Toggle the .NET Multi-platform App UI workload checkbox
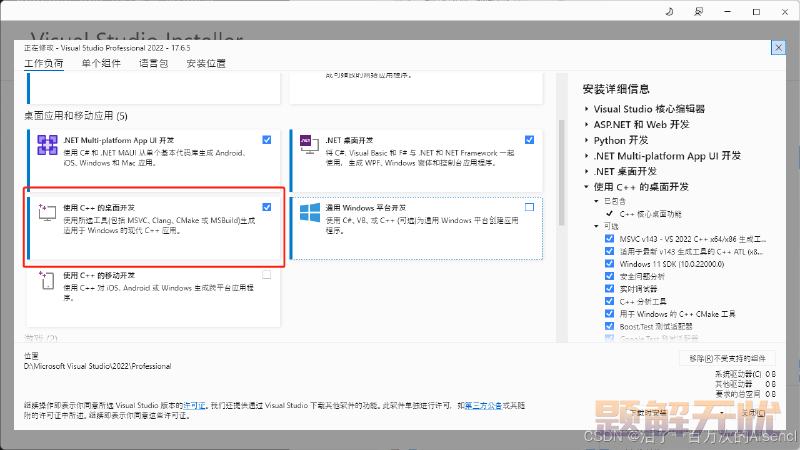800x450 pixels. (x=267, y=140)
